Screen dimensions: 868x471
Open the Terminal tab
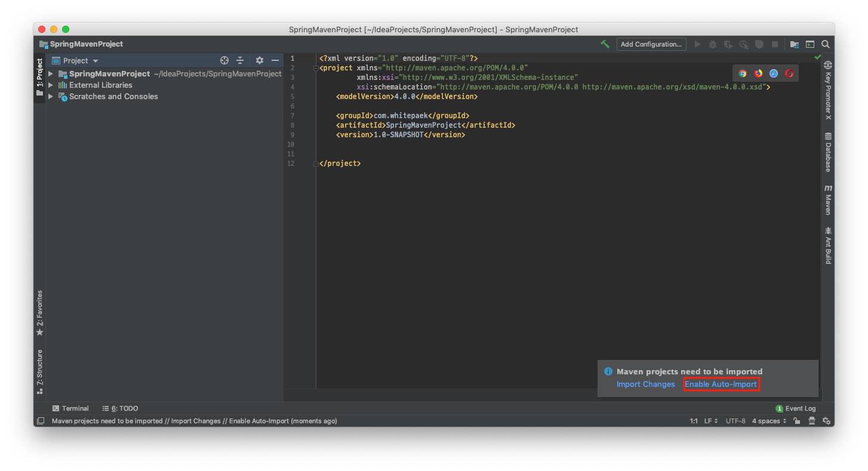click(x=70, y=409)
